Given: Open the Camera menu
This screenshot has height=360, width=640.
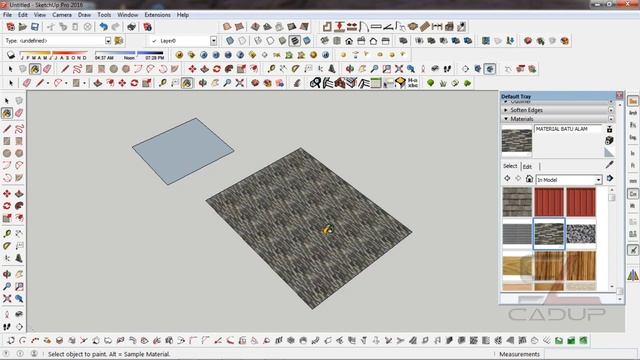Looking at the screenshot, I should point(62,15).
